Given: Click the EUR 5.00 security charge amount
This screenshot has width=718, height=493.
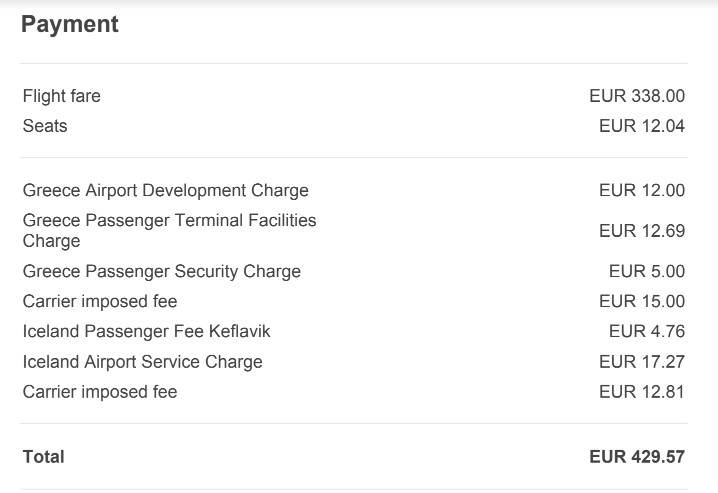Looking at the screenshot, I should pyautogui.click(x=647, y=271).
